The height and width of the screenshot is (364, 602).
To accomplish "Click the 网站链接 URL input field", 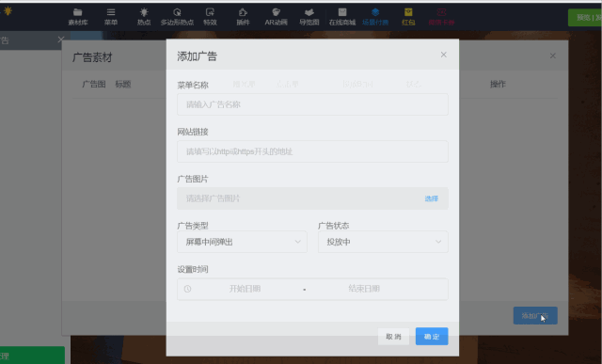I will [x=312, y=151].
